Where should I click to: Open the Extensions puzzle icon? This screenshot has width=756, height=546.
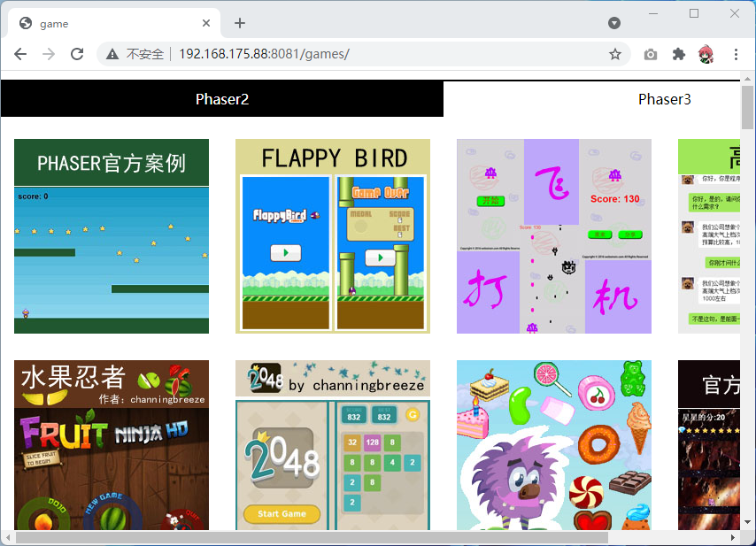click(x=679, y=54)
